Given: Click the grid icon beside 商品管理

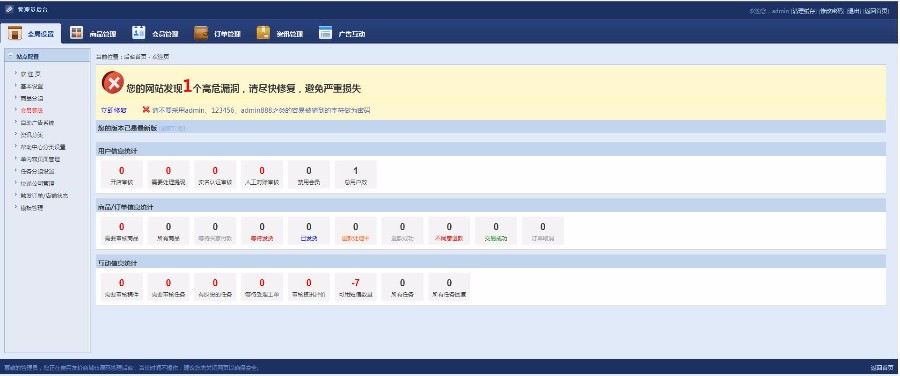Looking at the screenshot, I should (76, 33).
